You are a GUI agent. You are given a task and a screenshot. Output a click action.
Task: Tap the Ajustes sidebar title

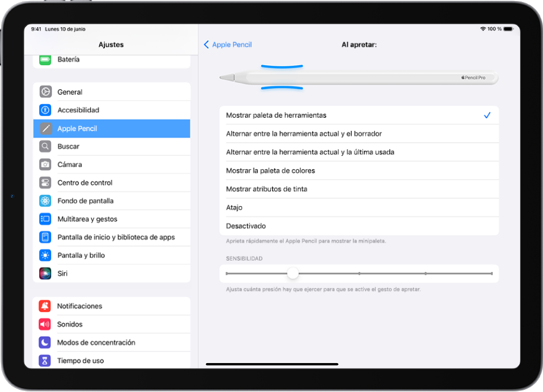click(111, 45)
